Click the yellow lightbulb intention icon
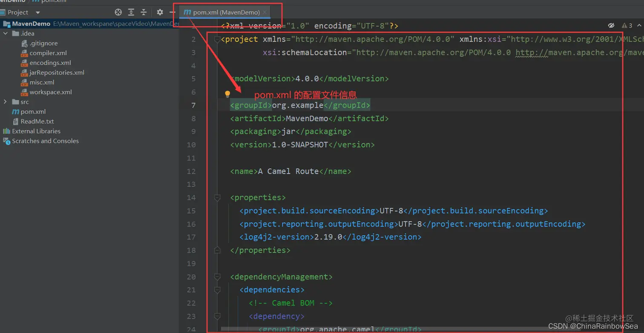The image size is (644, 333). (x=227, y=94)
